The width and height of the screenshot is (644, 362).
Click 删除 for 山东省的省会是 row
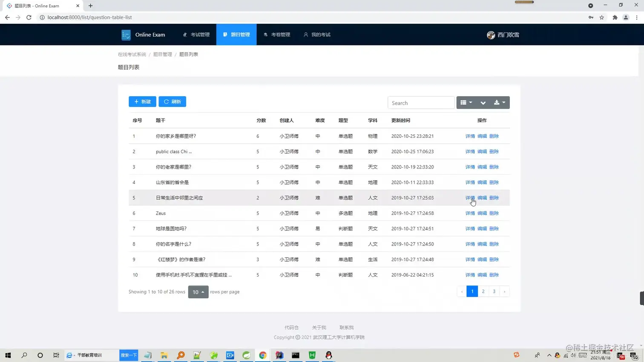click(494, 182)
